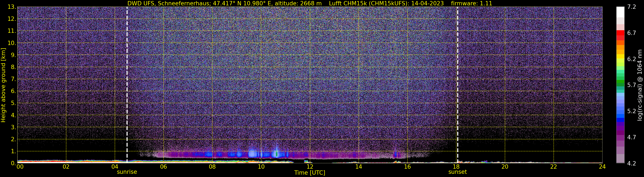Image resolution: width=644 pixels, height=177 pixels.
Task: Click the time axis tick label '06'
Action: pos(164,167)
